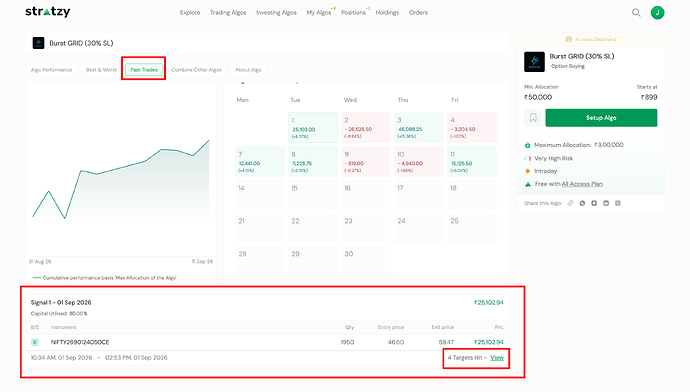Screen dimensions: 690x392
Task: Open Trading Algos menu
Action: 228,13
